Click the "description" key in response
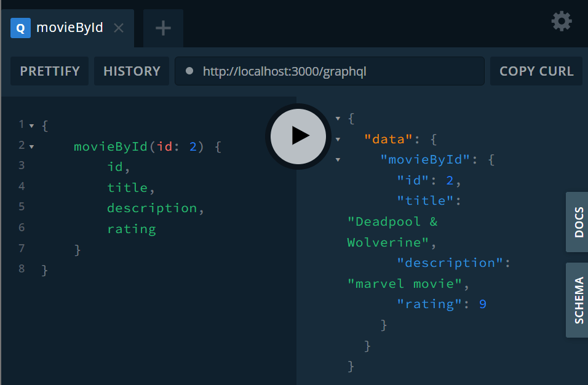The height and width of the screenshot is (385, 588). click(x=450, y=263)
